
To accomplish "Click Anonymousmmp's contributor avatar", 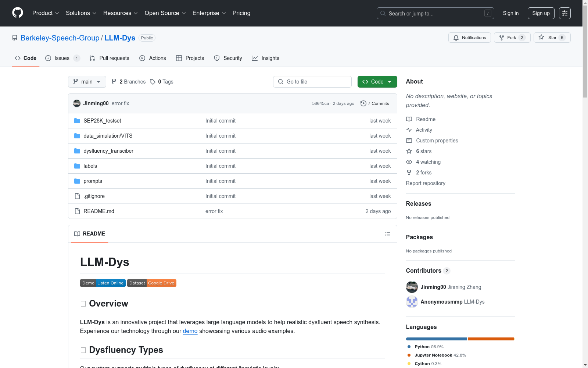I will (412, 302).
